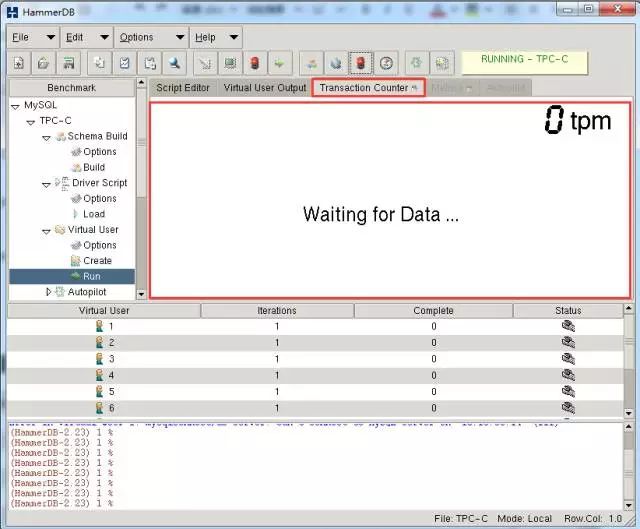Click the status icon for virtual user 2
This screenshot has width=640, height=529.
[568, 342]
